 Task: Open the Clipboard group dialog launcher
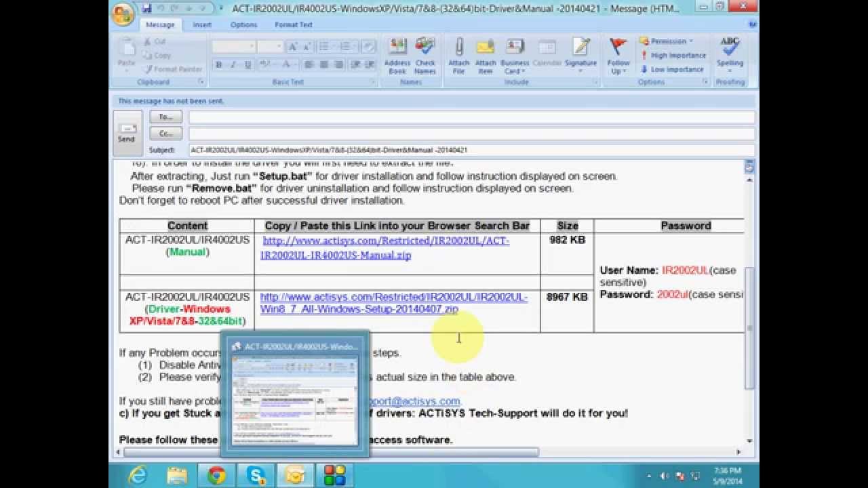[201, 82]
